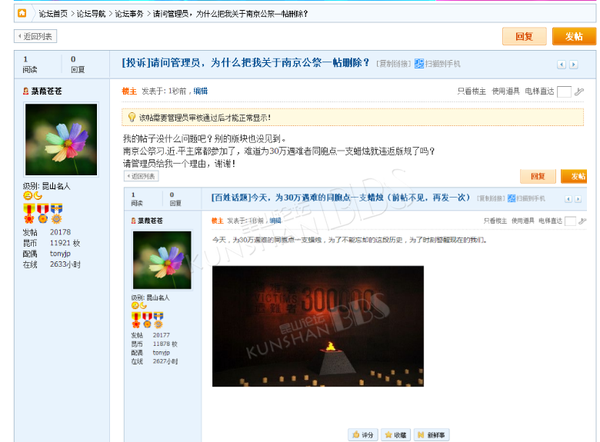This screenshot has width=600, height=442.
Task: Go to previous thread arrow in header
Action: coord(561,64)
